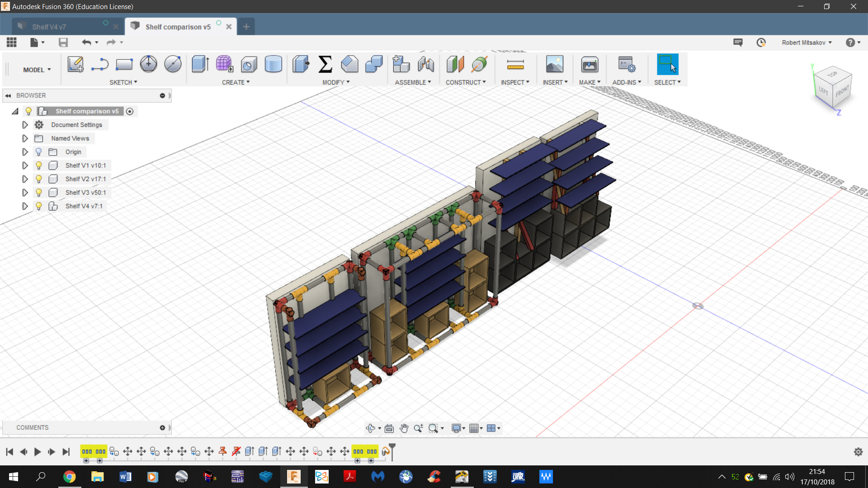This screenshot has height=488, width=868.
Task: Open the Robert Mitsakov account dropdown
Action: (x=807, y=42)
